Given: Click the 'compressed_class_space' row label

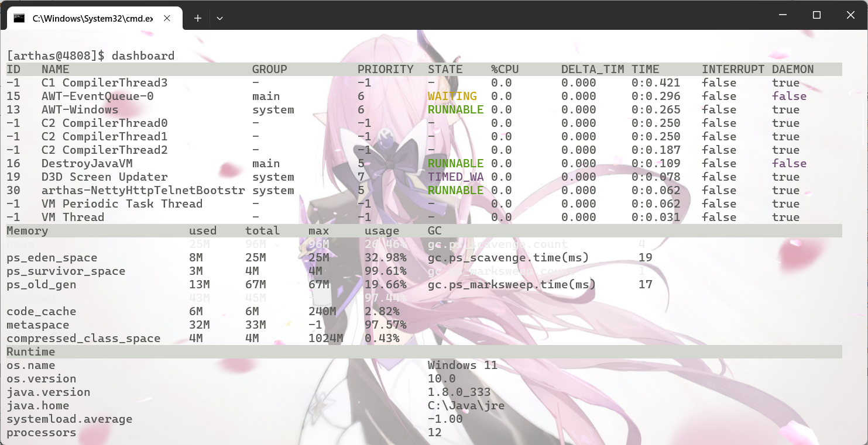Looking at the screenshot, I should coord(84,339).
